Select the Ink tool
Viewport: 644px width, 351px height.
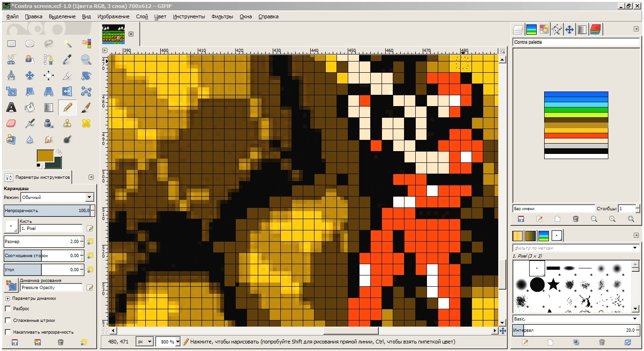coord(49,123)
